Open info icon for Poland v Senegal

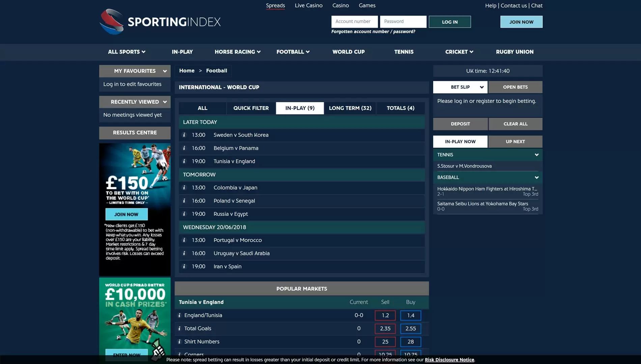(x=184, y=201)
